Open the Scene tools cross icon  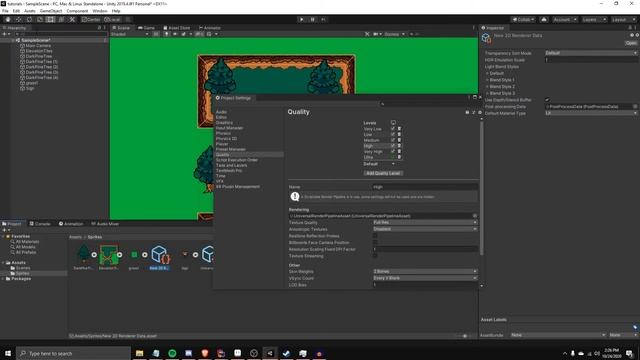(x=367, y=34)
